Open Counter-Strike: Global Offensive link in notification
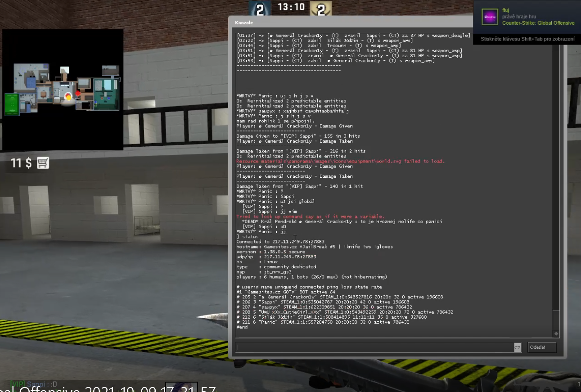This screenshot has width=581, height=392. pos(538,23)
